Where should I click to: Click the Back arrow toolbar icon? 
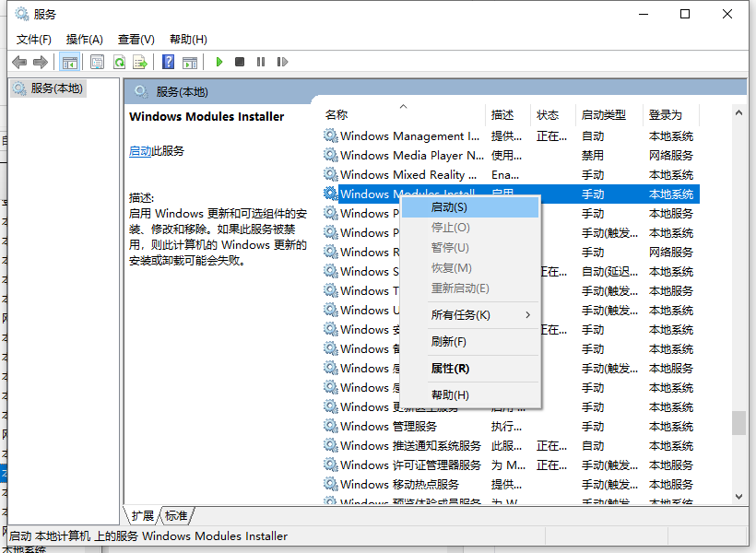click(19, 62)
